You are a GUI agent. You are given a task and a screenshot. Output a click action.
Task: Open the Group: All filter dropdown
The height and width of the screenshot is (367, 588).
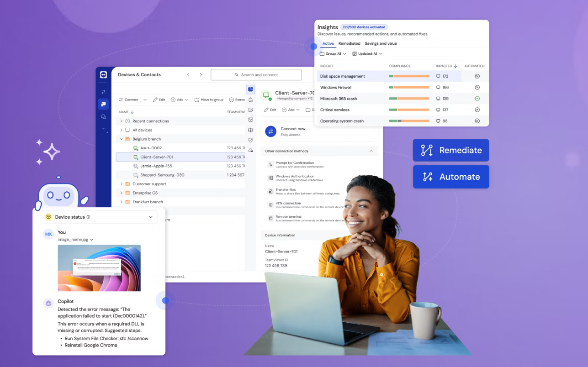[333, 53]
